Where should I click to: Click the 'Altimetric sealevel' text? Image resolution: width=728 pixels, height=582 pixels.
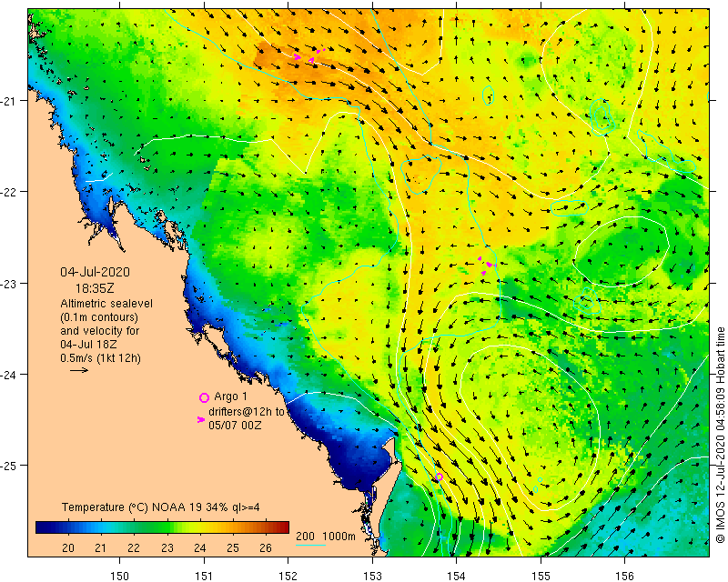coord(106,304)
